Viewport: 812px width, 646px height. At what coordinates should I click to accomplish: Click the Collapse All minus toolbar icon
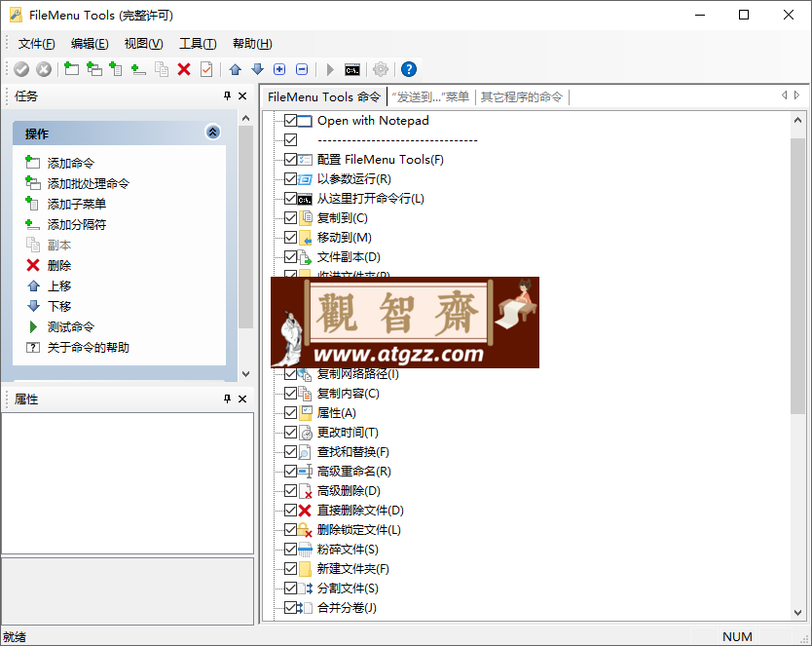tap(302, 69)
